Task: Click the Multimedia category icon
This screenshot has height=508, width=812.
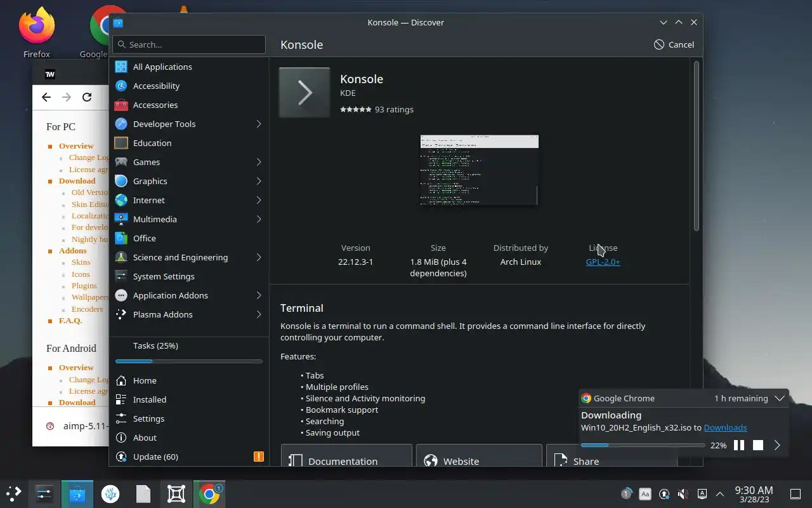Action: pos(121,219)
